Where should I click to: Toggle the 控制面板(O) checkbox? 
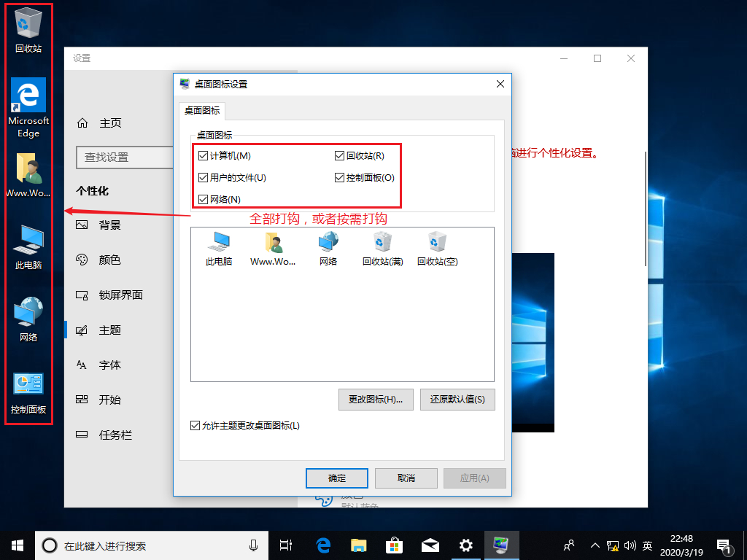[x=340, y=177]
